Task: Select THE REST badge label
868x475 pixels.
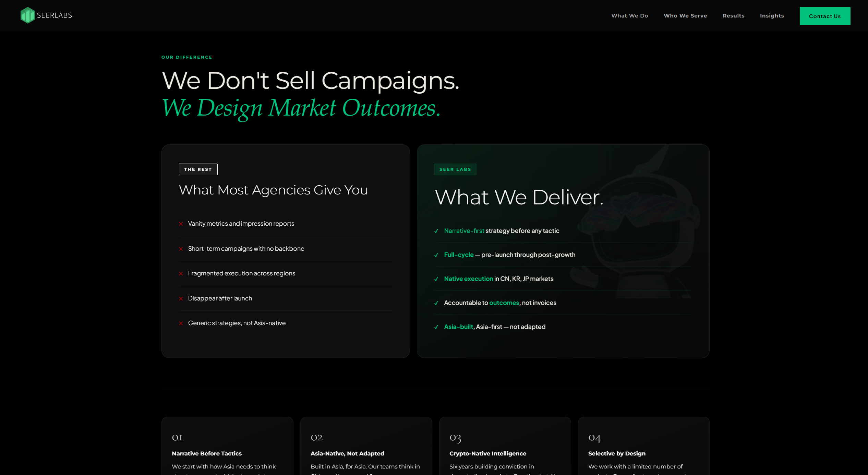Action: pos(198,169)
